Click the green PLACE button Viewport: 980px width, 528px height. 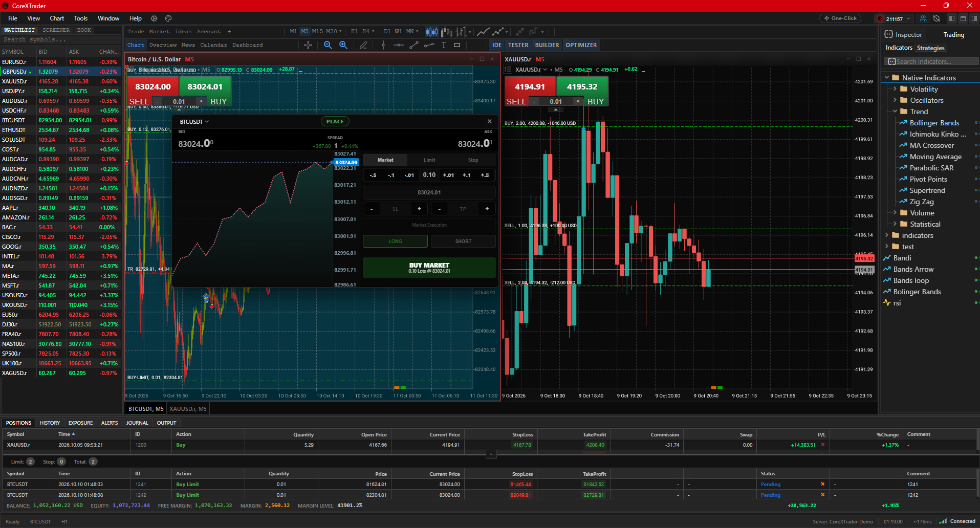click(335, 121)
